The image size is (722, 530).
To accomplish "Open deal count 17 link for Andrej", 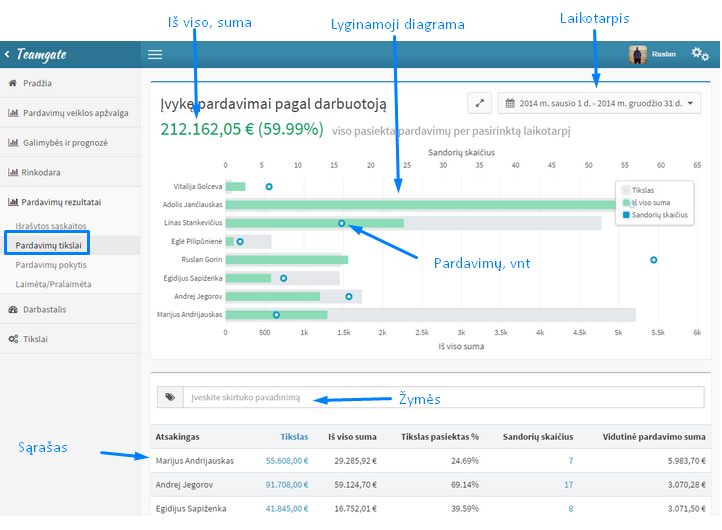I will (569, 484).
